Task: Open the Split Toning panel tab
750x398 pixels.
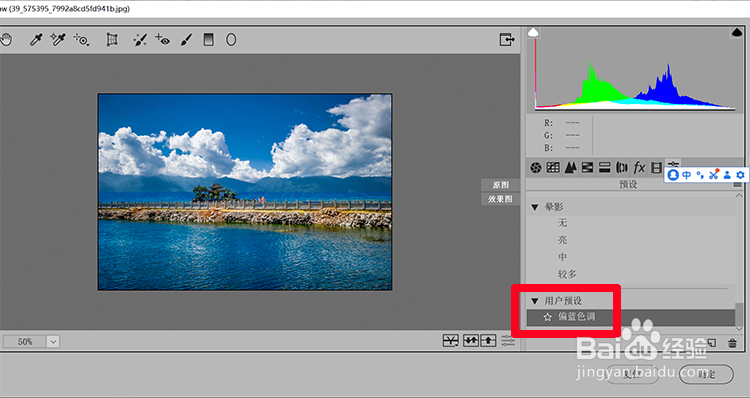Action: click(x=605, y=167)
